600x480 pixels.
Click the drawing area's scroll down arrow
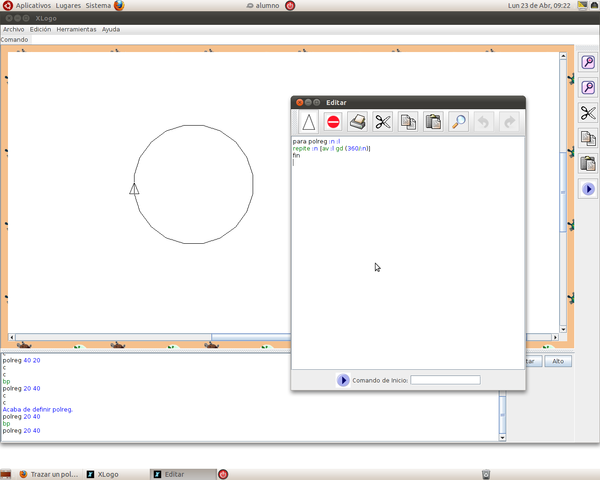[x=563, y=329]
